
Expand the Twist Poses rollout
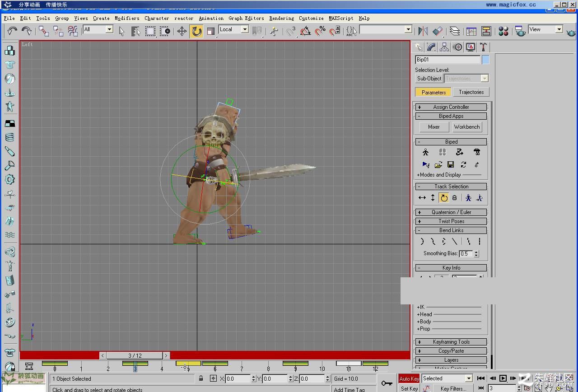click(451, 221)
